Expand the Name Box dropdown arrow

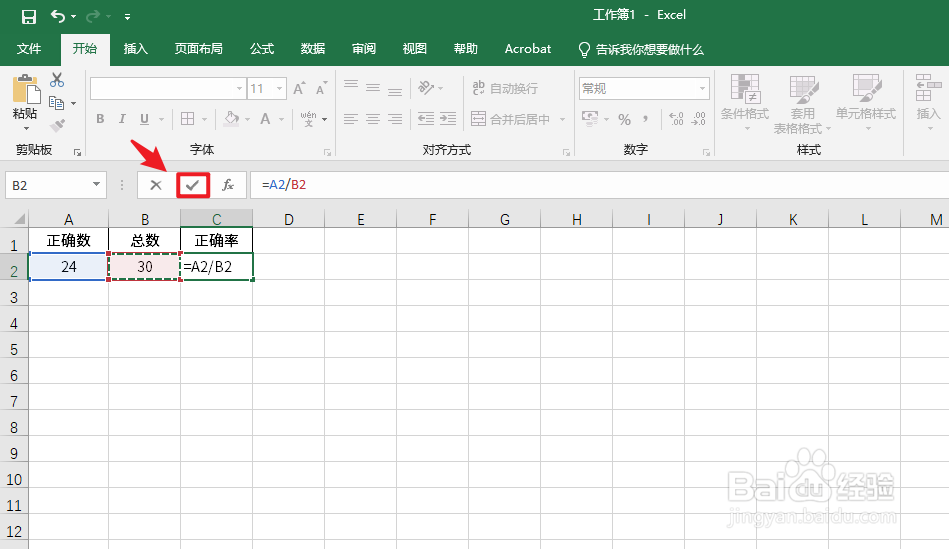(x=96, y=185)
